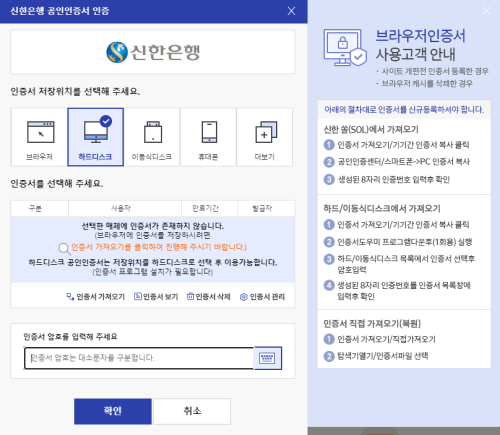The height and width of the screenshot is (435, 500).
Task: Select the 하드디스크 storage location
Action: point(96,137)
